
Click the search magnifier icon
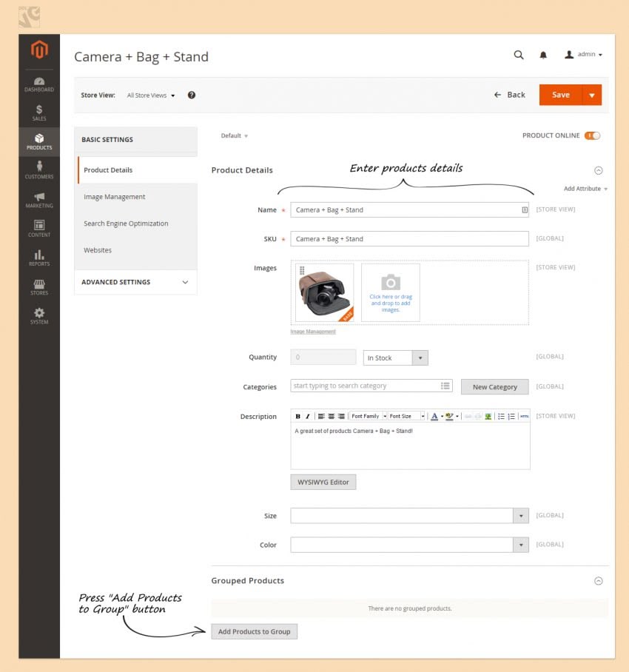tap(519, 55)
